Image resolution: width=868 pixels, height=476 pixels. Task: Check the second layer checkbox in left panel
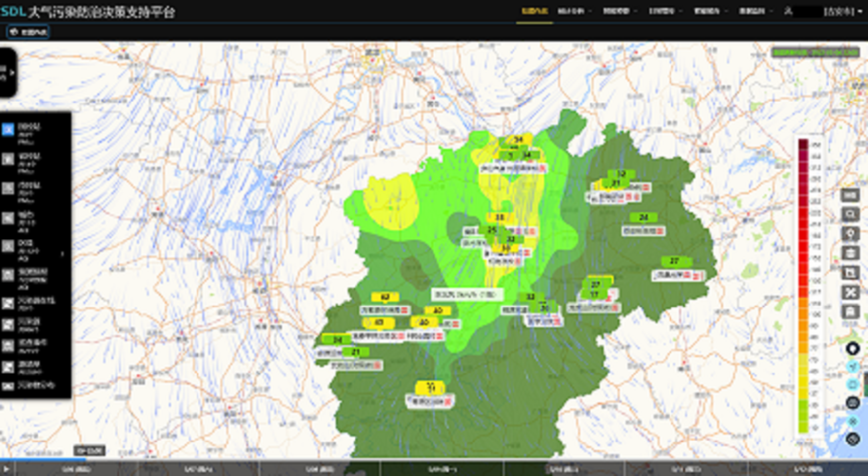(x=8, y=159)
